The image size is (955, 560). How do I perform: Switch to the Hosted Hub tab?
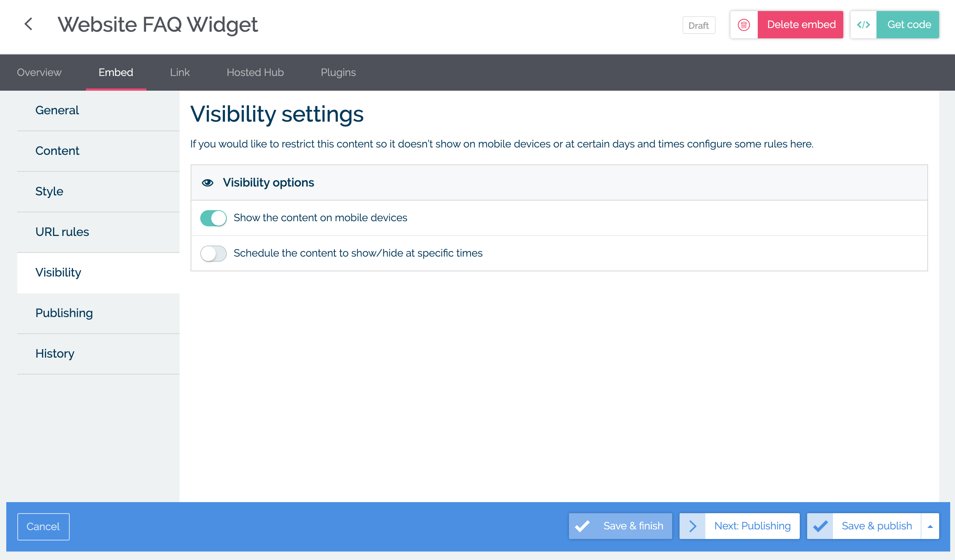pos(254,72)
